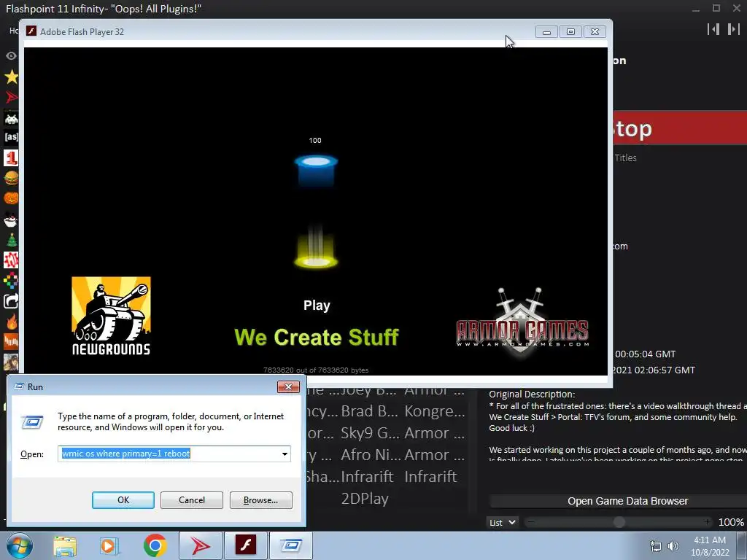The image size is (747, 560).
Task: Open the yellow star favorites playlist
Action: (11, 77)
